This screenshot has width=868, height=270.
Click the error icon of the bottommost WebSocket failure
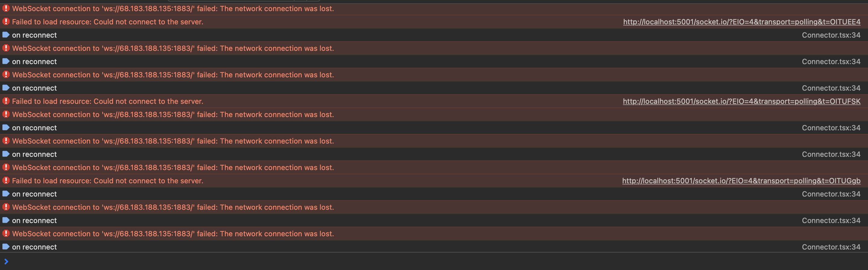click(6, 233)
